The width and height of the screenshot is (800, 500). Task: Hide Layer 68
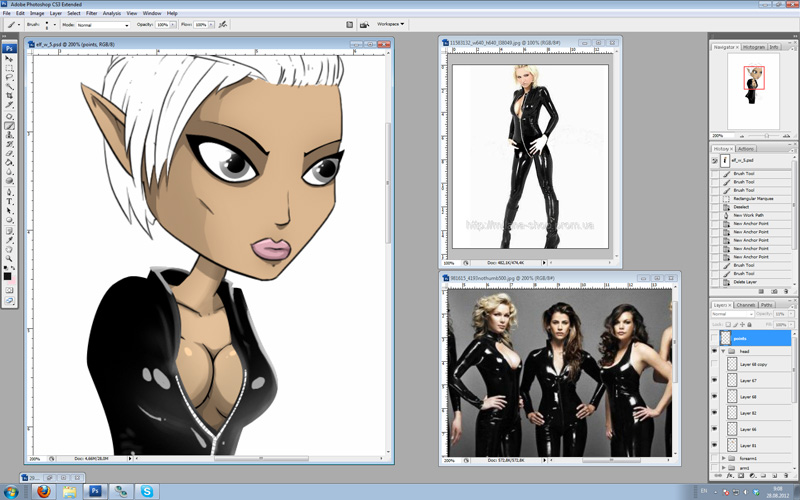coord(714,397)
